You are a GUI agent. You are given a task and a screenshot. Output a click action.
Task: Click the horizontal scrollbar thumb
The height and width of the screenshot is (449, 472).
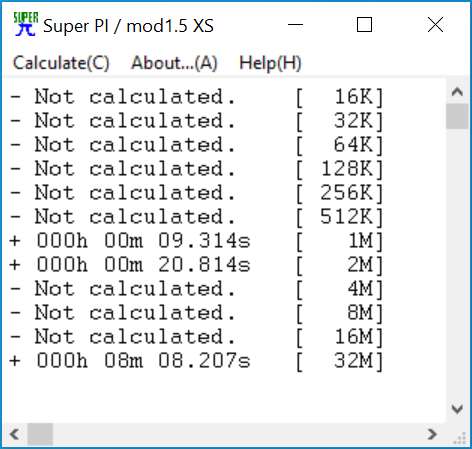pos(40,434)
